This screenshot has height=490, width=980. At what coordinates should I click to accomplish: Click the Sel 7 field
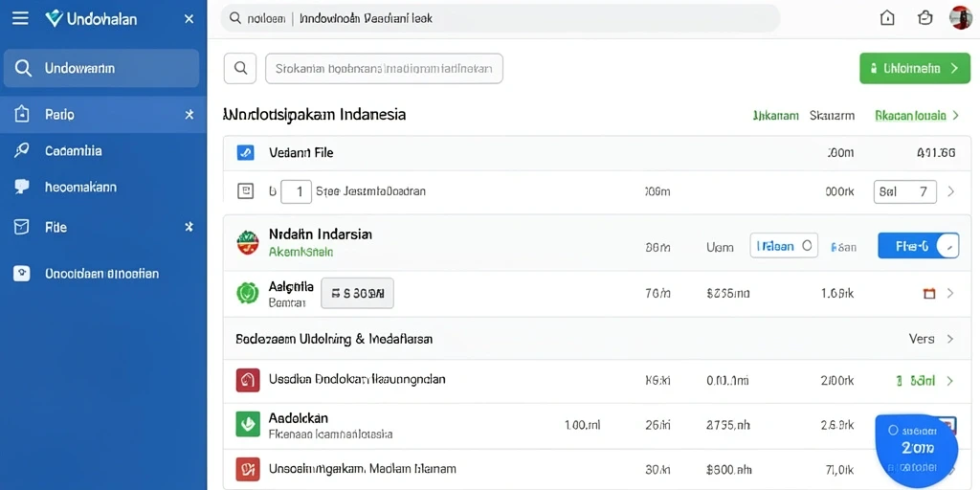point(905,191)
